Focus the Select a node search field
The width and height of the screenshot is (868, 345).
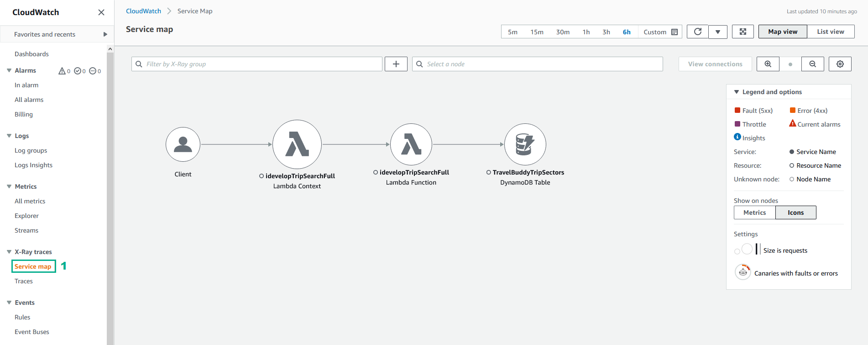pyautogui.click(x=538, y=64)
